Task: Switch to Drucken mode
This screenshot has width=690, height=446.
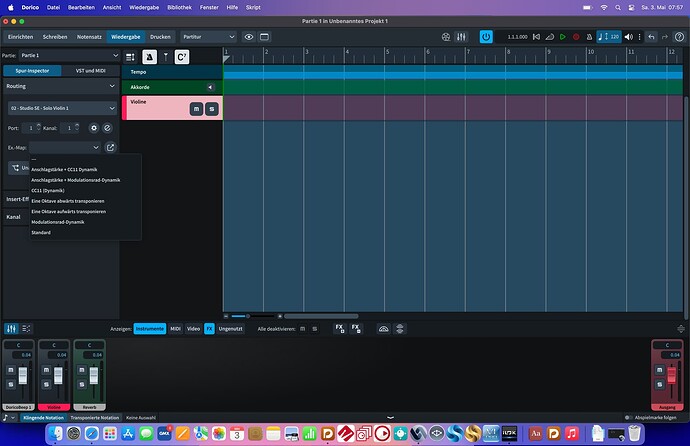Action: coord(160,37)
